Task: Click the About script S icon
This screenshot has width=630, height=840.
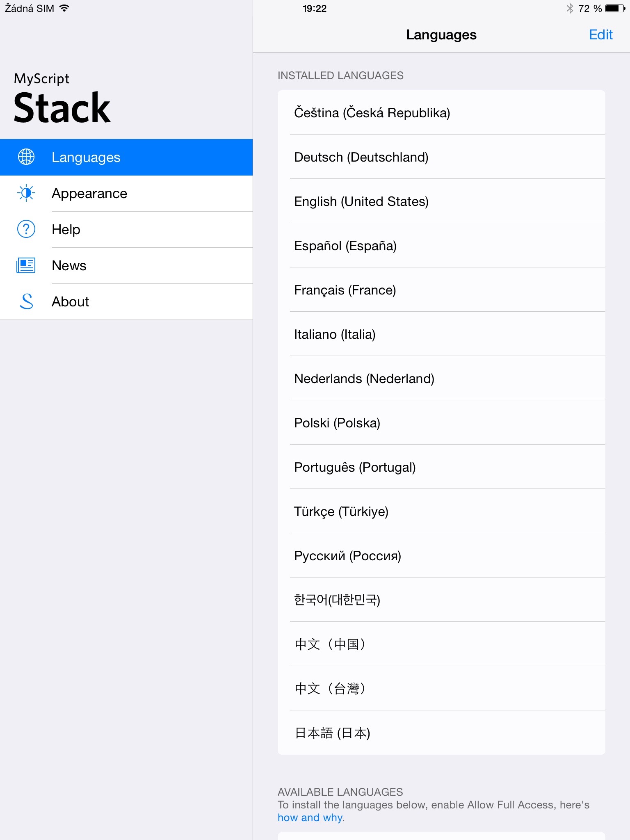Action: (26, 301)
